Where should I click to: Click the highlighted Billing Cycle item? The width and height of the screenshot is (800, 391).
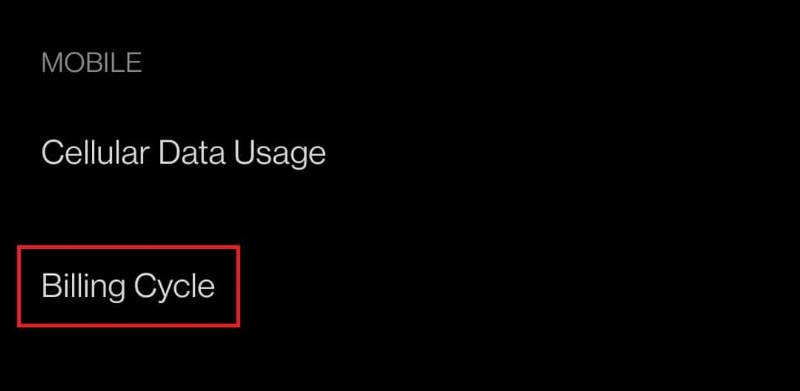(x=128, y=286)
